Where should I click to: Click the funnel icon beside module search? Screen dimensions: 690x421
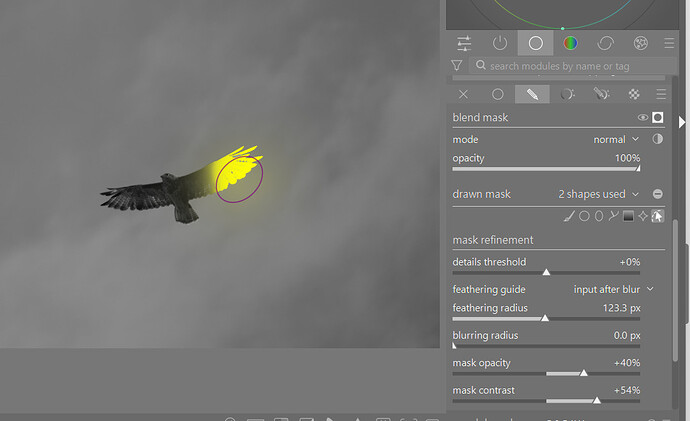(457, 66)
